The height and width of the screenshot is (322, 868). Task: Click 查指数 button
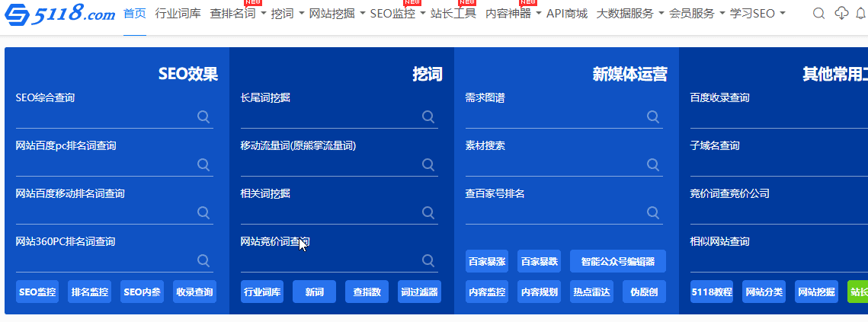(x=367, y=292)
